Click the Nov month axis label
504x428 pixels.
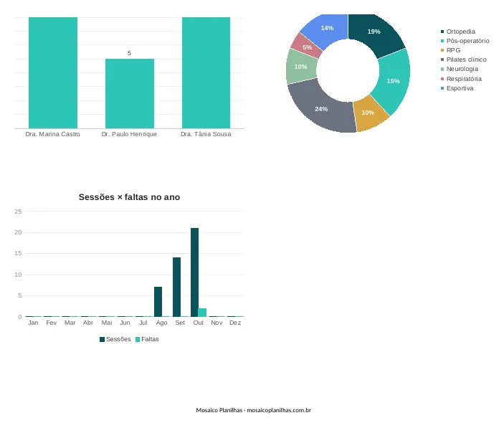pyautogui.click(x=217, y=323)
